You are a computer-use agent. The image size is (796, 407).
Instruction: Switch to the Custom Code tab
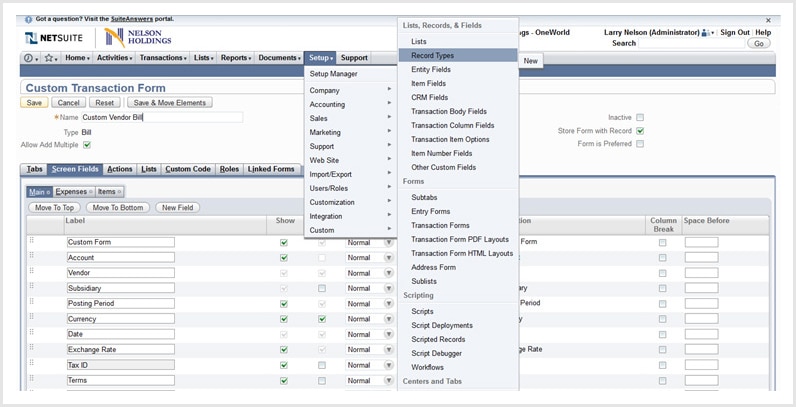tap(188, 169)
